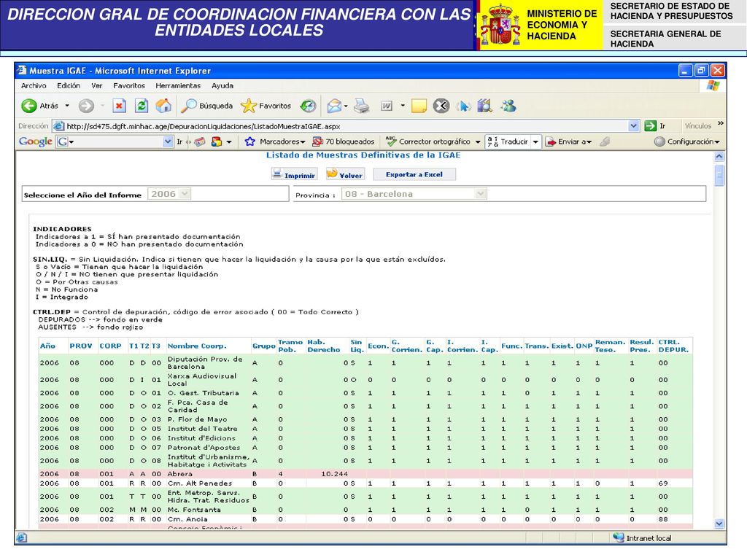
Task: Click the Research book toolbar icon
Action: 485,106
